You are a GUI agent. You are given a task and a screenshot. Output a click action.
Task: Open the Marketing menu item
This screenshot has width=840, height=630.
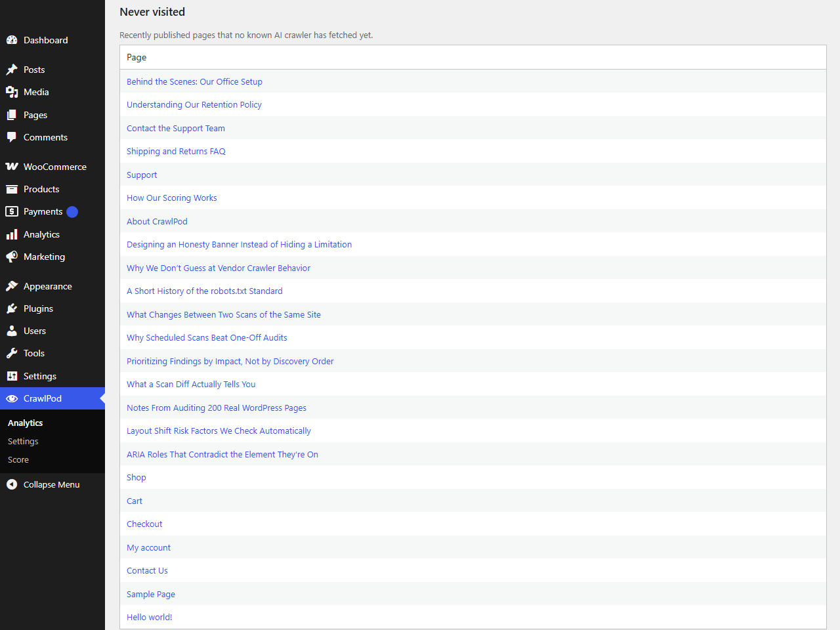click(52, 257)
